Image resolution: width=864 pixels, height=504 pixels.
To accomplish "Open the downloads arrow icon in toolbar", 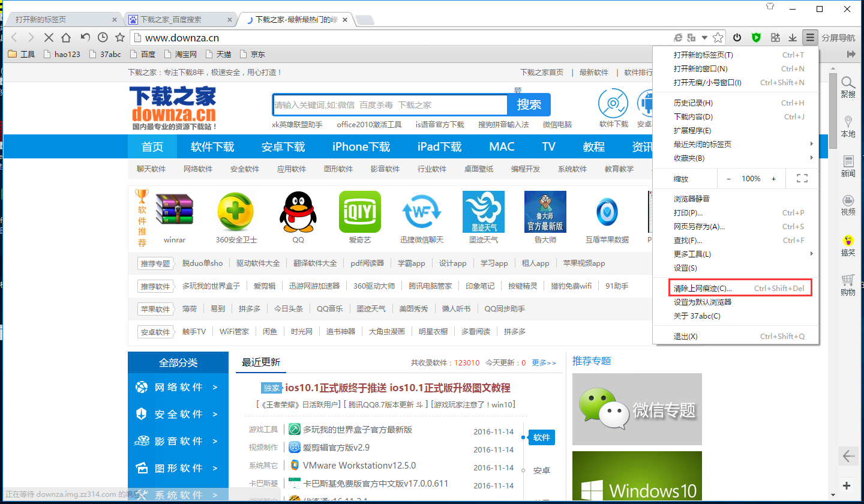I will point(793,38).
